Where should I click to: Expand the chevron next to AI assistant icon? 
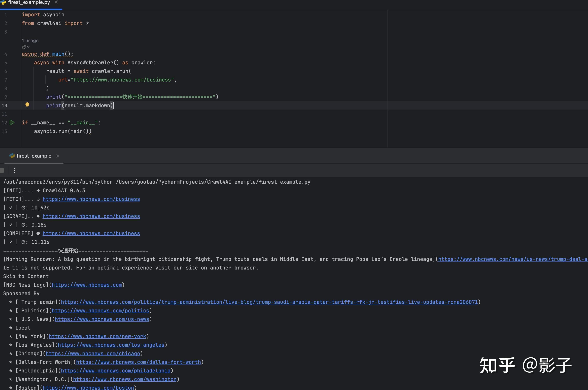point(28,47)
